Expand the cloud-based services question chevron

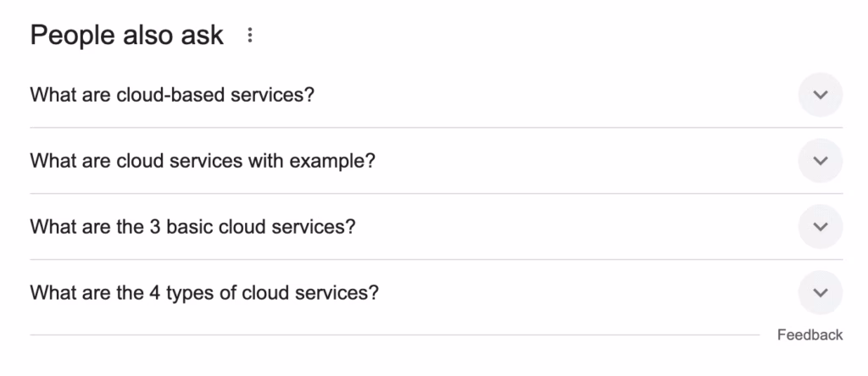click(x=820, y=95)
